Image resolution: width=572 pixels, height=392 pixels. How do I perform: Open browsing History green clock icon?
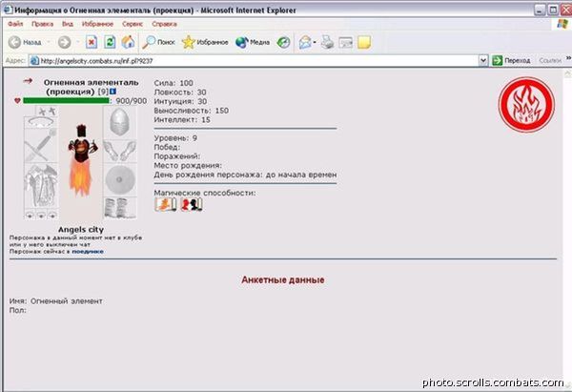283,42
